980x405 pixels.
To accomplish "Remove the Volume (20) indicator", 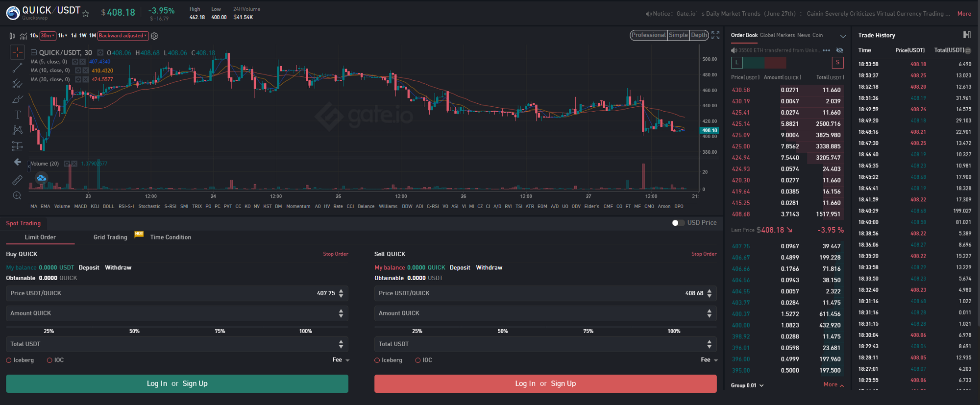I will pos(74,164).
